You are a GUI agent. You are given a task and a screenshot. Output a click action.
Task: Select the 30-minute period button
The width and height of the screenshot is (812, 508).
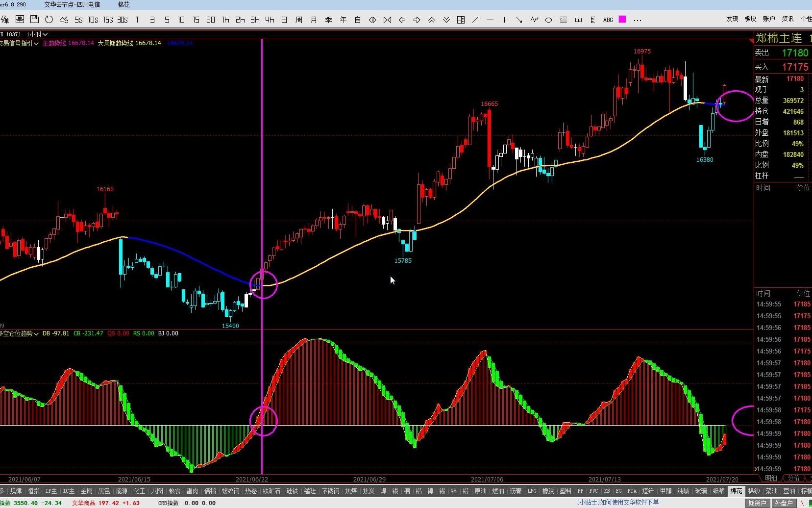click(211, 20)
